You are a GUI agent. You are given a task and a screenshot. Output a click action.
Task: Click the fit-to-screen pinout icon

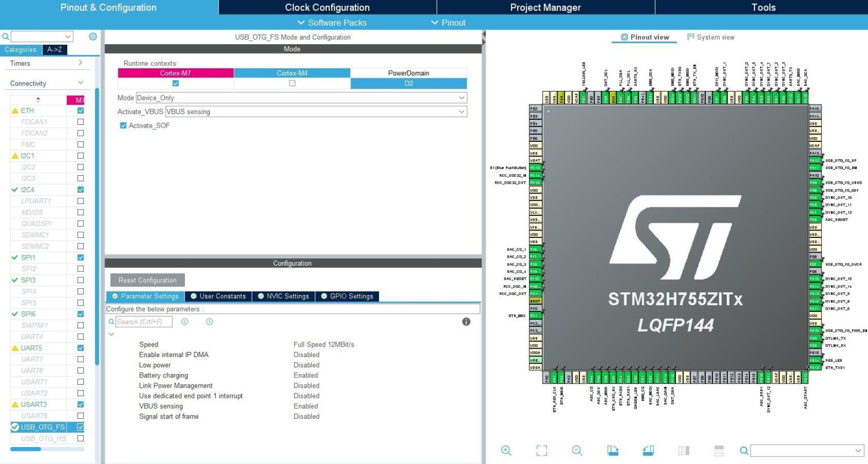541,450
